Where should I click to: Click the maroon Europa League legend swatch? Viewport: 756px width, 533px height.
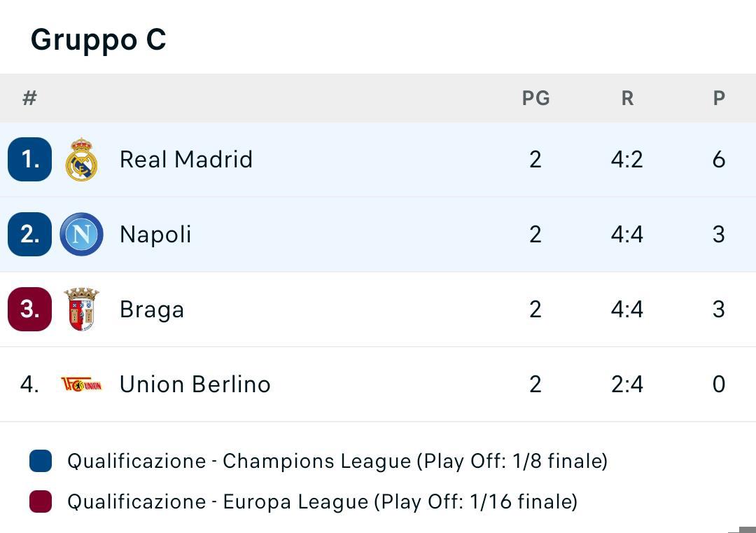(x=41, y=501)
